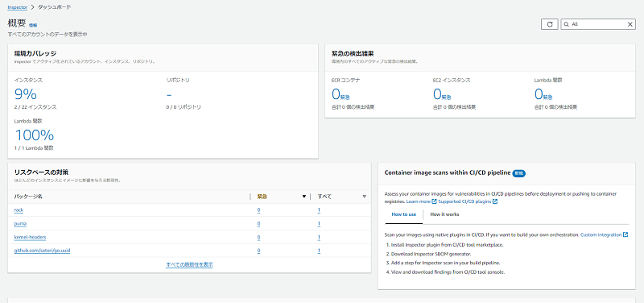Open the Custom integration link
Screen dimensions: 644x303
coord(601,235)
